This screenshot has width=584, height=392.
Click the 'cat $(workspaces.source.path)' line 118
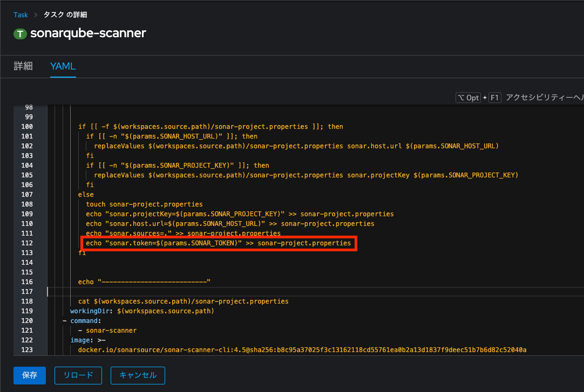tap(184, 301)
